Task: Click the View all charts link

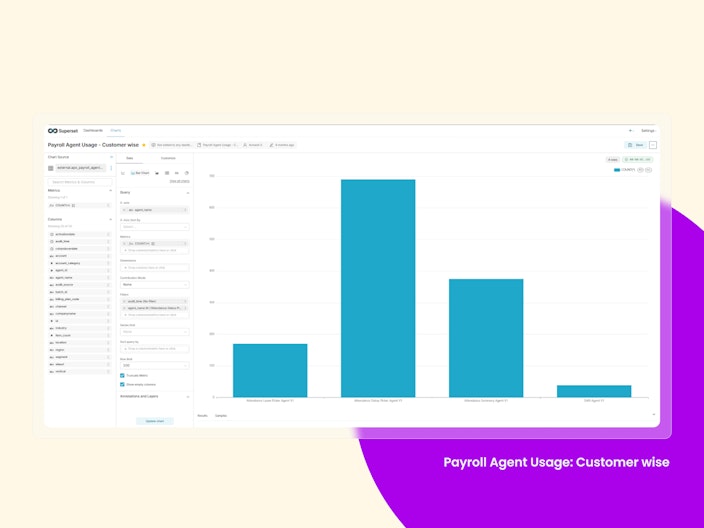Action: [180, 181]
